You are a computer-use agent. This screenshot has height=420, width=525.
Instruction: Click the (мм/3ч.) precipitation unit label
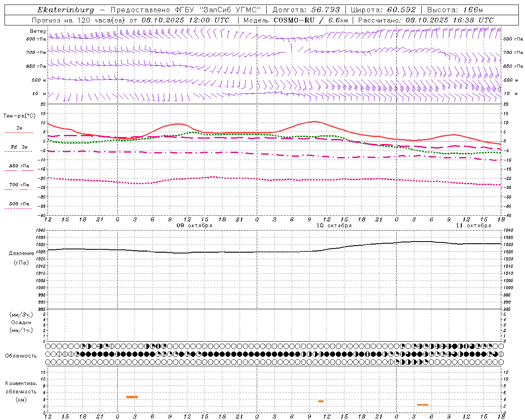21,315
